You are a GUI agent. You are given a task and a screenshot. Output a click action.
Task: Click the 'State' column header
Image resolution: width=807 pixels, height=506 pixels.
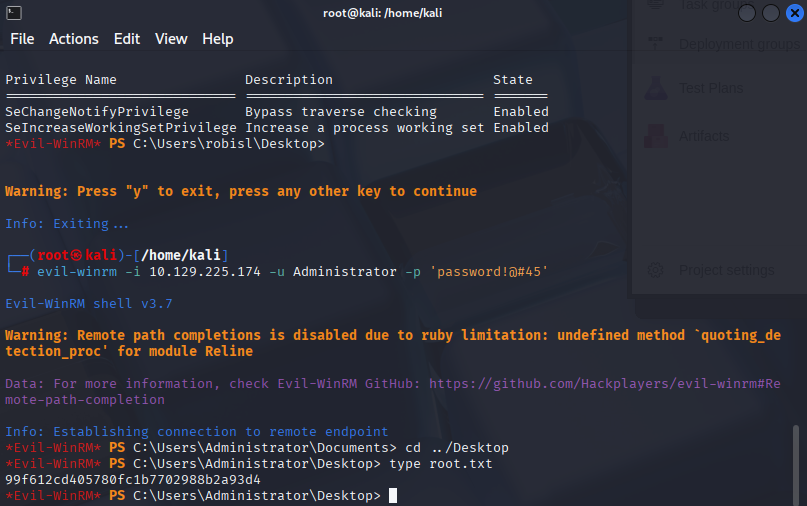pos(513,80)
